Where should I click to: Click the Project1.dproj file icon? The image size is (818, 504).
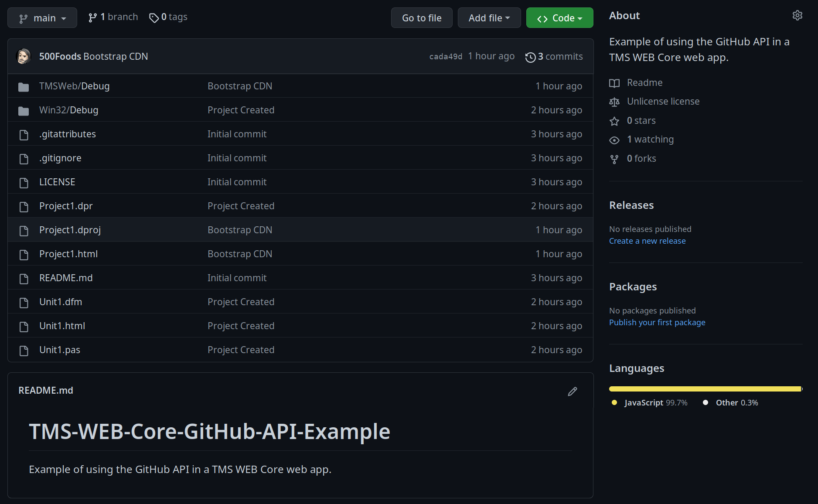point(24,231)
